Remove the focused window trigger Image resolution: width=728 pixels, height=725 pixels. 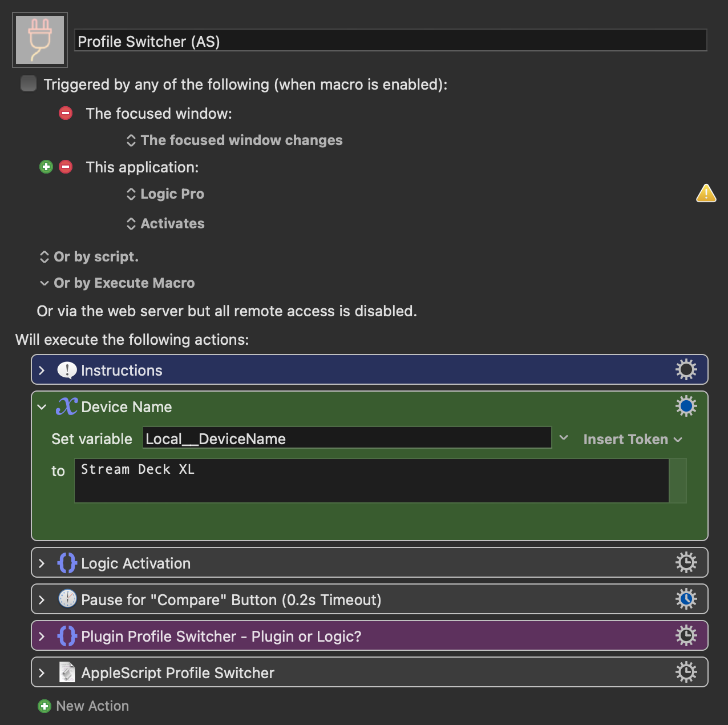click(x=66, y=113)
